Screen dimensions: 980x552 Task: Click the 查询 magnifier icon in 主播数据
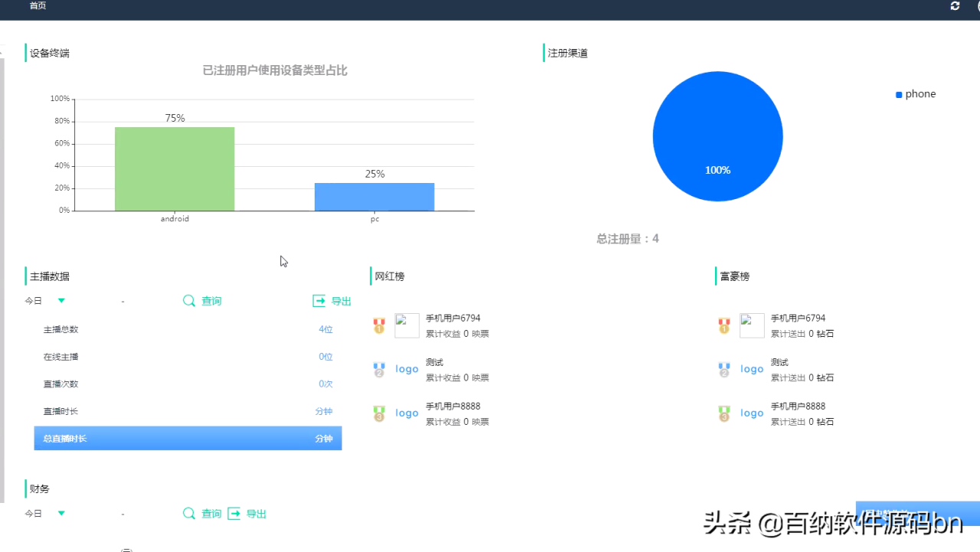pyautogui.click(x=189, y=301)
